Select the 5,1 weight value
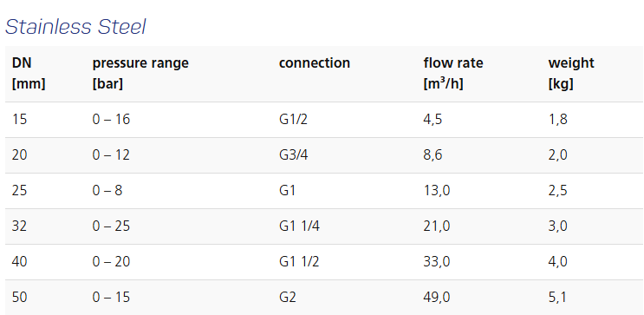 coord(557,297)
